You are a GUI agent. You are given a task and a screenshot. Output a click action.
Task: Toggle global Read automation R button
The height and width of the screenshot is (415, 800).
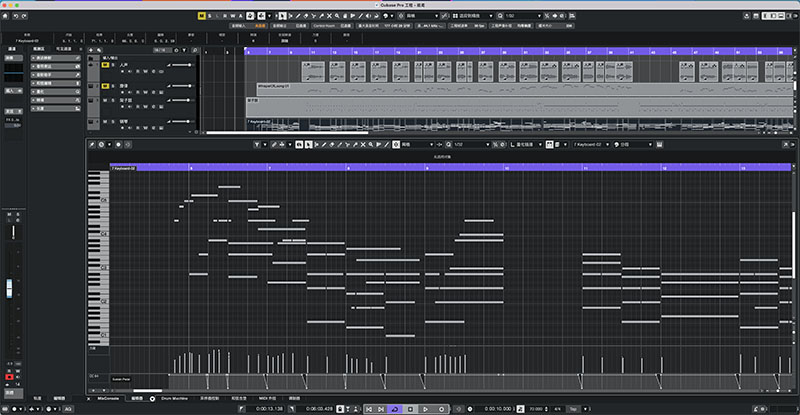[225, 16]
